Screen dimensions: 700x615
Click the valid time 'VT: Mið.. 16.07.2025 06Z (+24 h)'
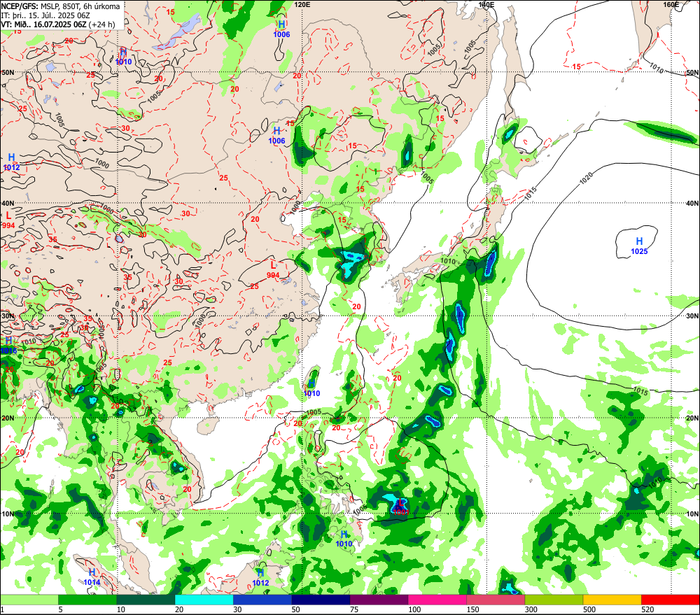[57, 24]
